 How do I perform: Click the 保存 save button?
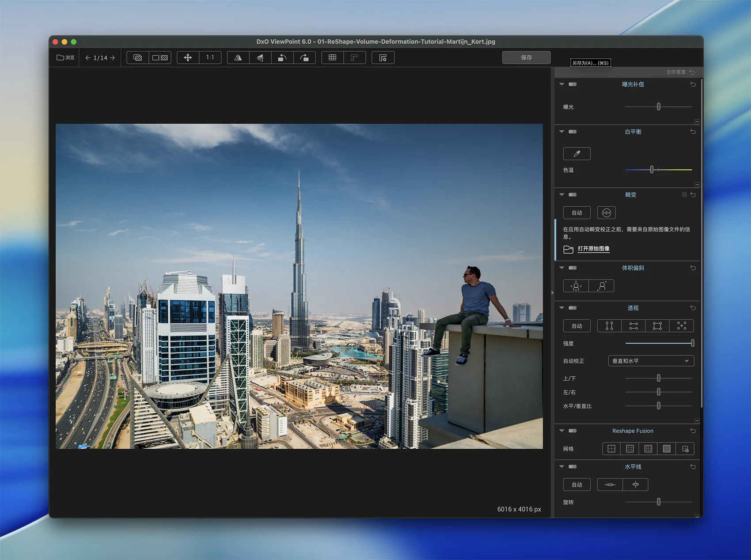(526, 57)
